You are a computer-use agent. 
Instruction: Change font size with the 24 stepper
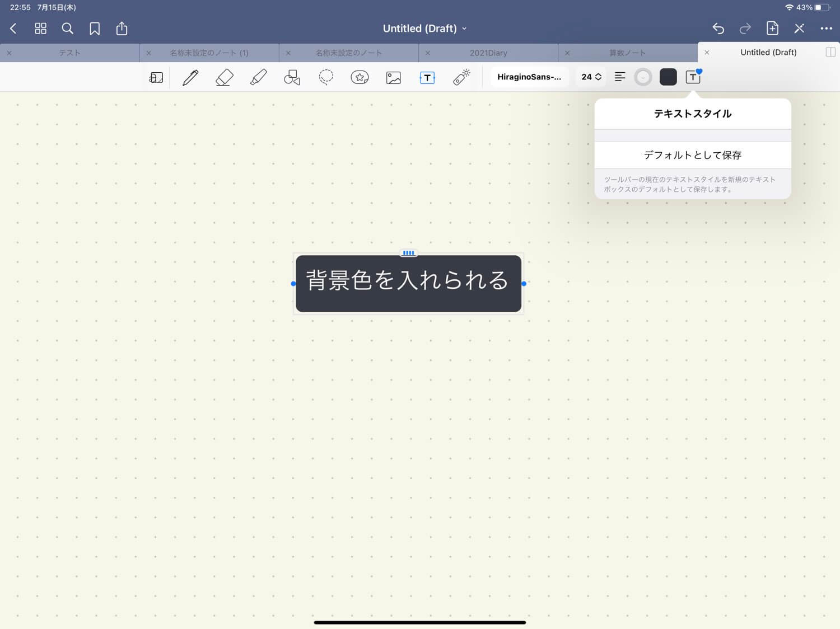coord(591,77)
